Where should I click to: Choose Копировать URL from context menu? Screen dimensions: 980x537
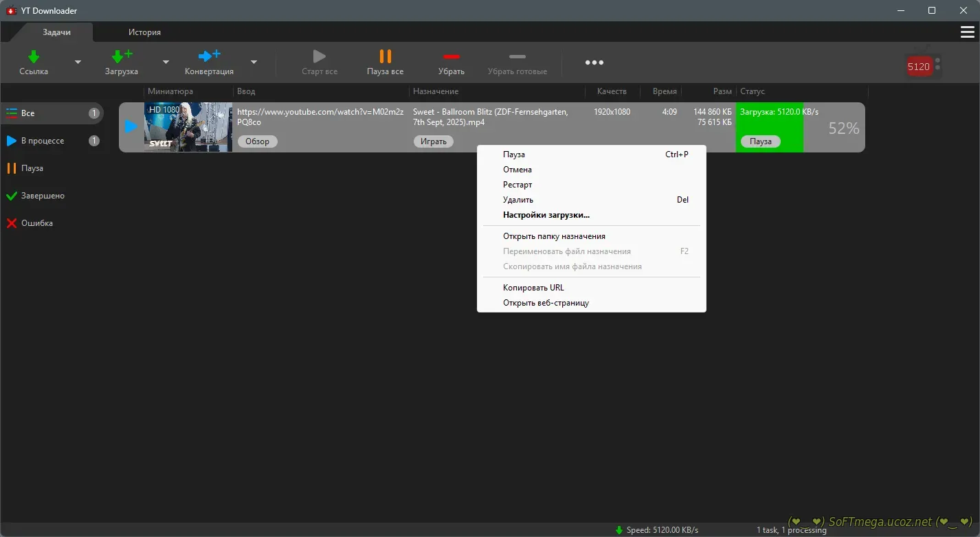pyautogui.click(x=533, y=288)
